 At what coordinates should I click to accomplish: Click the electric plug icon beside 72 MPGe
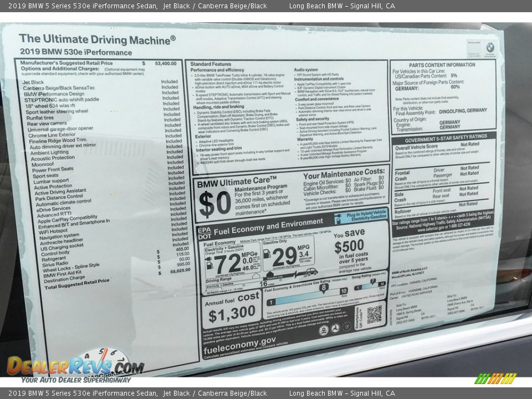(208, 259)
